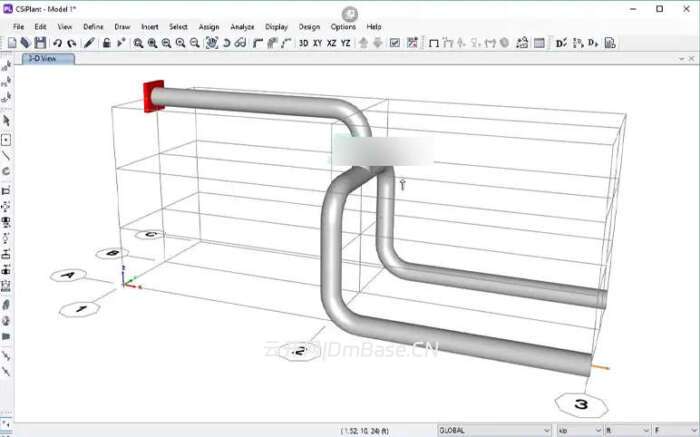
Task: Select the pencil refresh icon in the toolbar
Action: click(x=89, y=43)
